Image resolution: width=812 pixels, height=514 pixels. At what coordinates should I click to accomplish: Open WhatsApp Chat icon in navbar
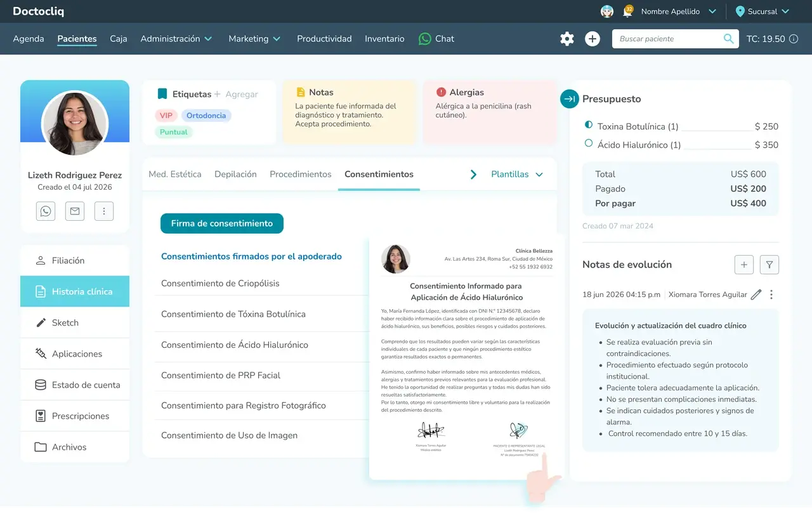click(425, 39)
